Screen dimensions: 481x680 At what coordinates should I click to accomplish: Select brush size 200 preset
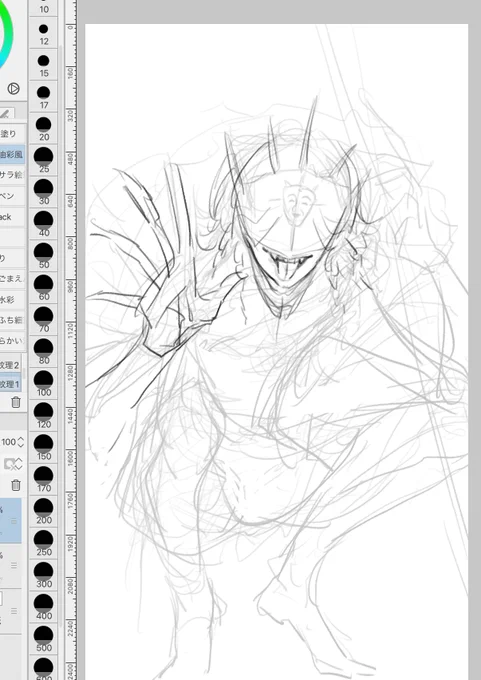pos(43,511)
